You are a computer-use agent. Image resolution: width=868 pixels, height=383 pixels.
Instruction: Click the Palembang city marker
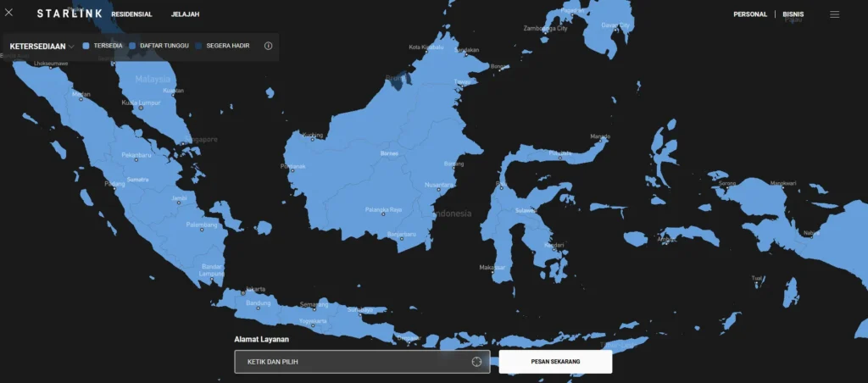pos(202,230)
